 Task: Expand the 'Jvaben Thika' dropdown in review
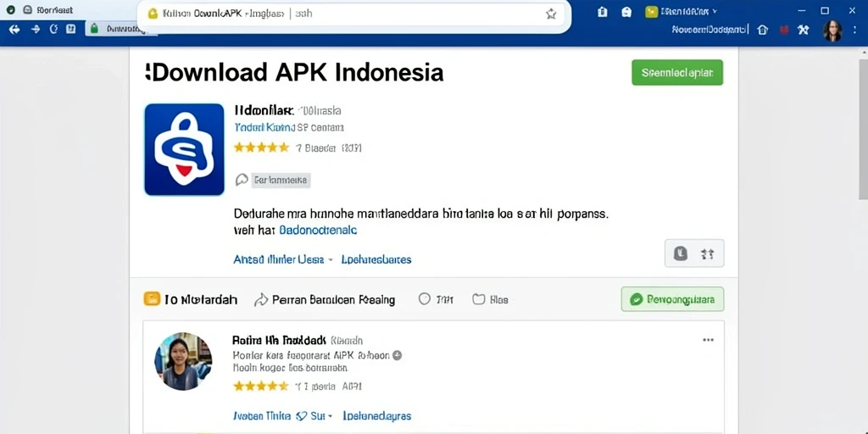(x=282, y=415)
